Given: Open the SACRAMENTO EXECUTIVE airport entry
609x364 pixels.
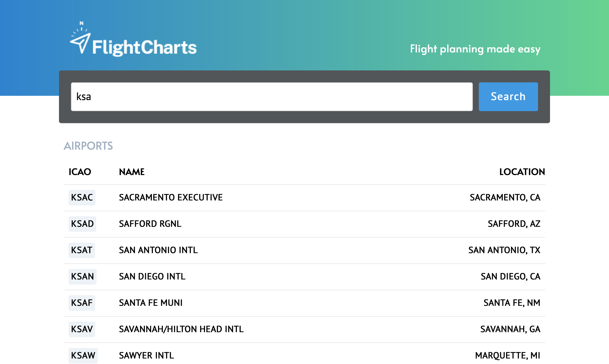Looking at the screenshot, I should tap(171, 198).
